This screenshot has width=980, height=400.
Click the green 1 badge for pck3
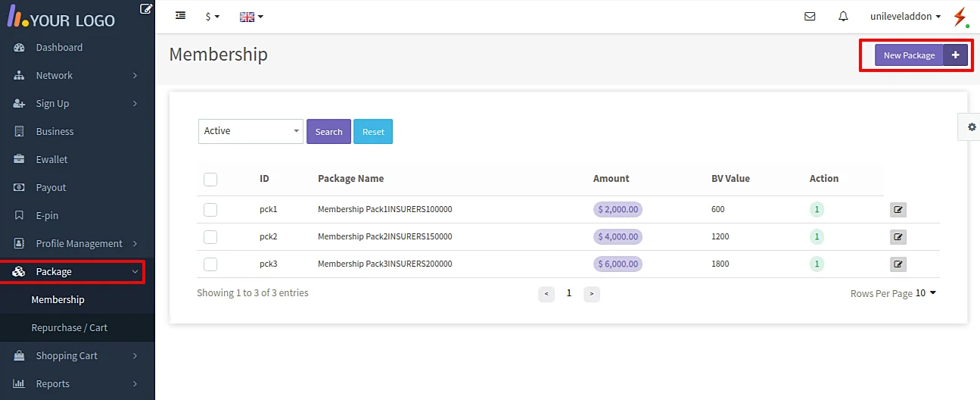click(x=817, y=264)
